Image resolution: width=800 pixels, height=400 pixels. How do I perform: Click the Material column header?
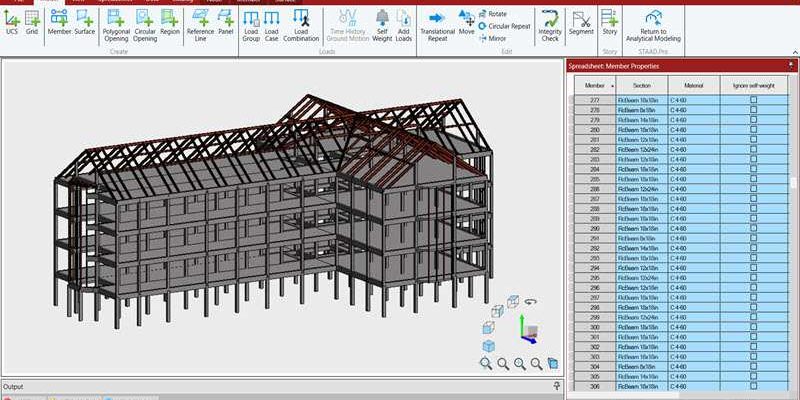(693, 86)
